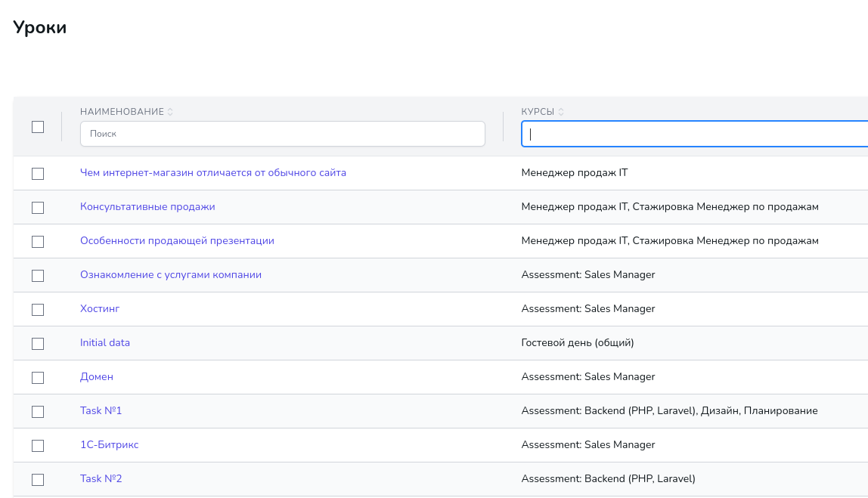Go to Ознакомление с услугами компании lesson
This screenshot has height=498, width=868.
pos(170,275)
